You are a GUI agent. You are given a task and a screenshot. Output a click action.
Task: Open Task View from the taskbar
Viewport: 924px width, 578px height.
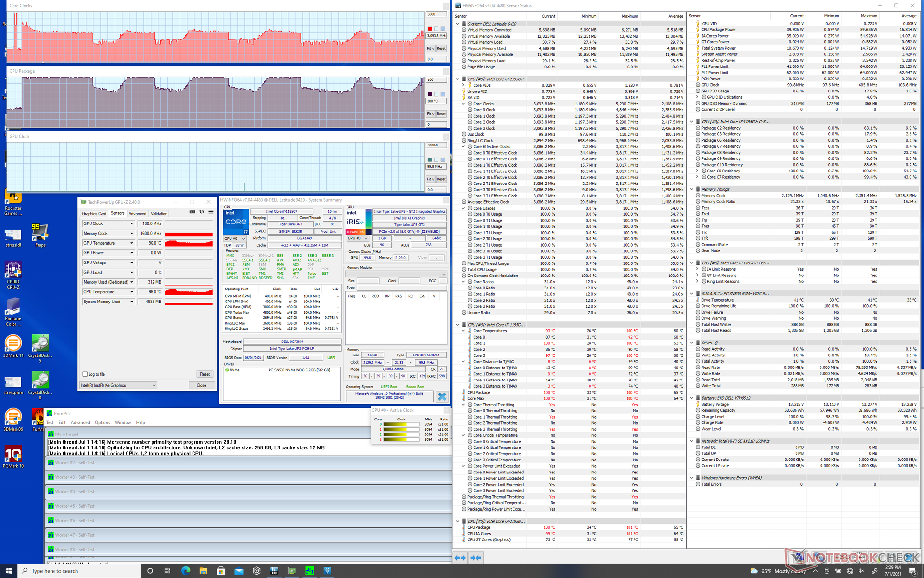[167, 571]
